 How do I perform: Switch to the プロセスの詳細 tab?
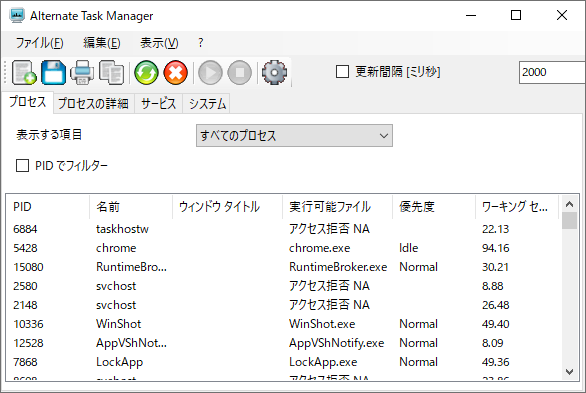[x=93, y=103]
